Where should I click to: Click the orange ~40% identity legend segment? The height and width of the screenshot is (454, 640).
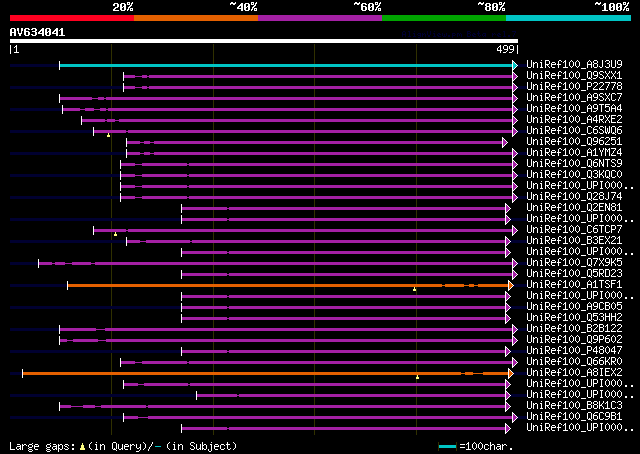[196, 18]
